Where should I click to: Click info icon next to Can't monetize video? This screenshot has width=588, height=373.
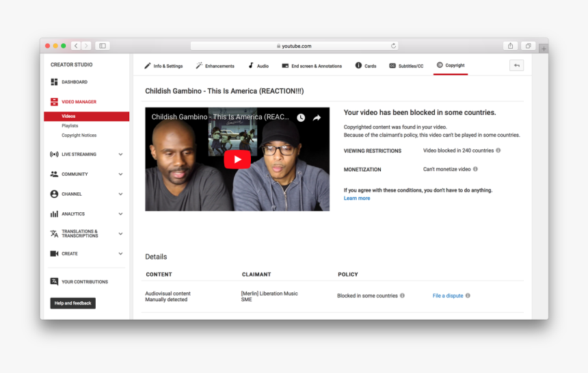[475, 169]
